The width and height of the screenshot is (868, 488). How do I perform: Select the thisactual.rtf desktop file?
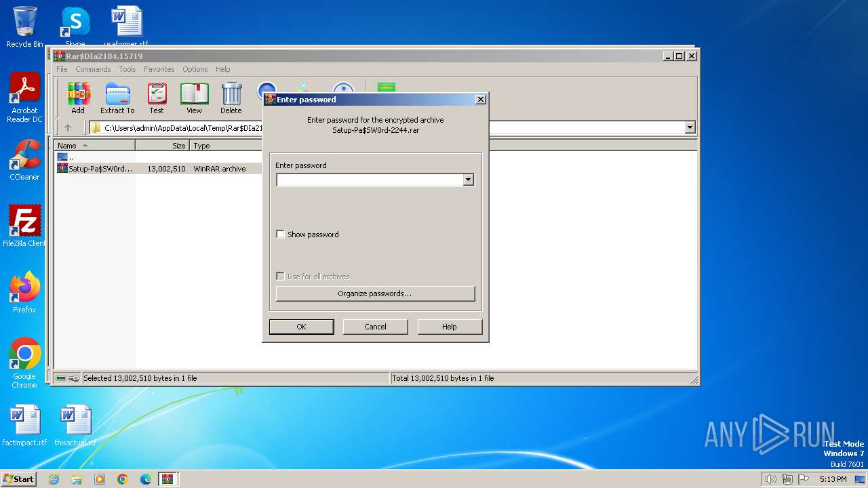click(75, 425)
